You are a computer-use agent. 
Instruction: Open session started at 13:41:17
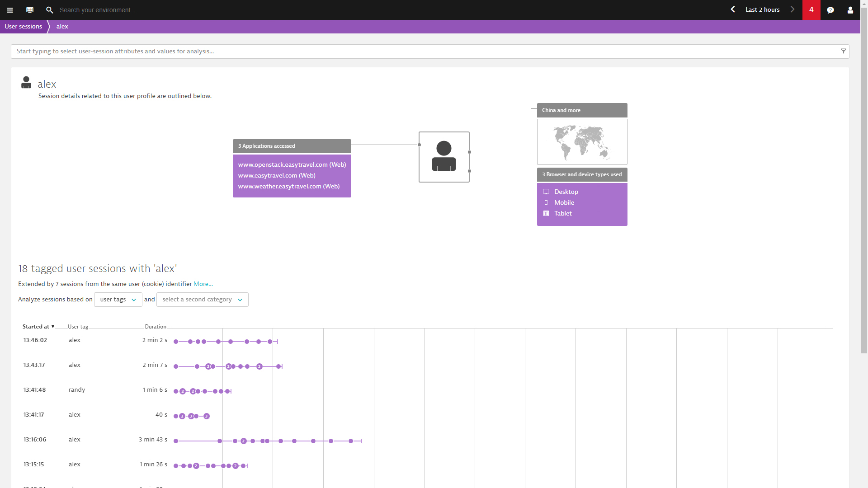pos(34,414)
